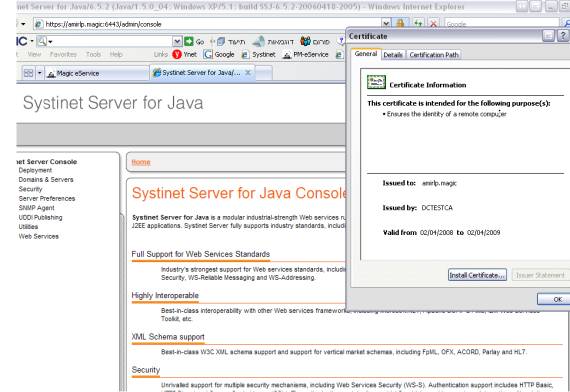570x392 pixels.
Task: Open the Help menu
Action: tap(116, 55)
